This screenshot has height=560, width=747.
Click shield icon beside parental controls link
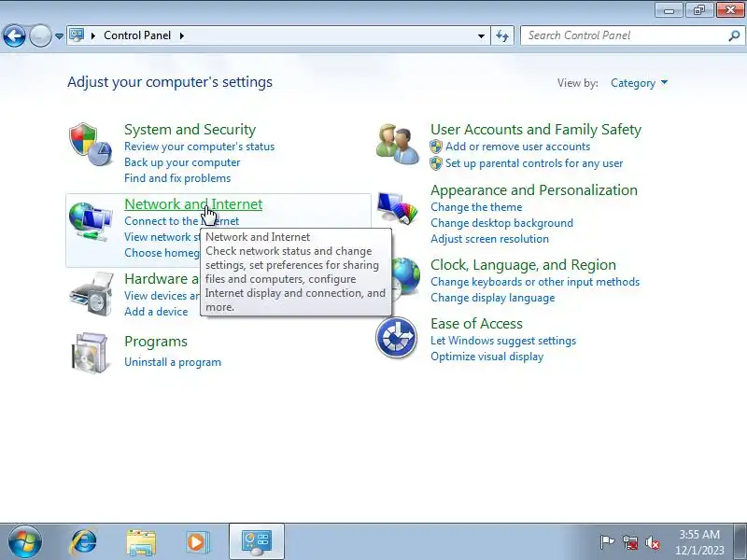tap(436, 163)
